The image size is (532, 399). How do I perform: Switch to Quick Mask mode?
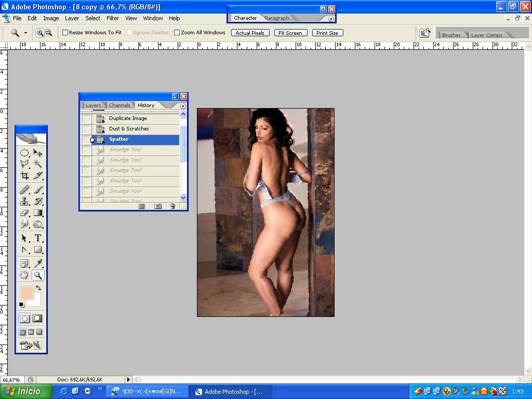tap(37, 318)
